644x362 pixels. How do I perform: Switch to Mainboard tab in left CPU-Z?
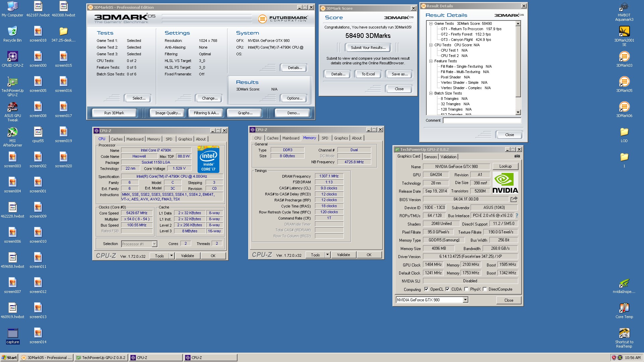tap(135, 139)
